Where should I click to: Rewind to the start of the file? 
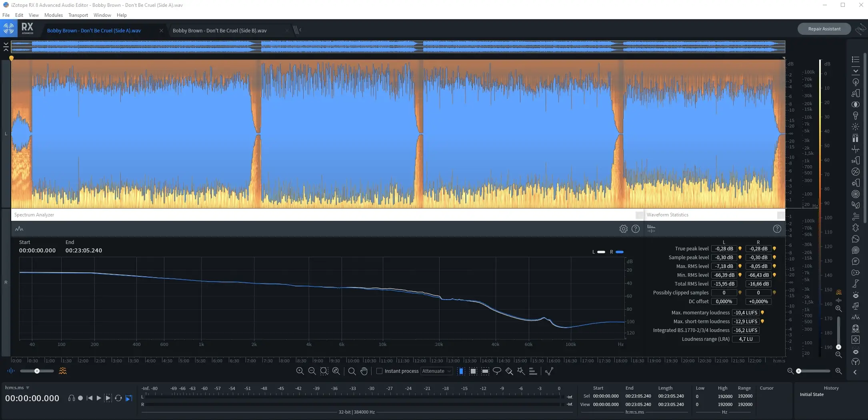click(90, 398)
